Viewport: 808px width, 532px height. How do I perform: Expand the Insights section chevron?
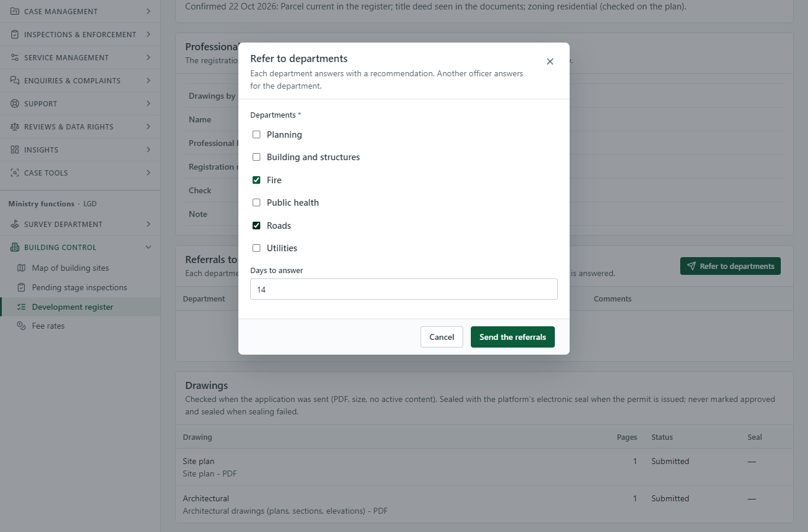(x=148, y=150)
